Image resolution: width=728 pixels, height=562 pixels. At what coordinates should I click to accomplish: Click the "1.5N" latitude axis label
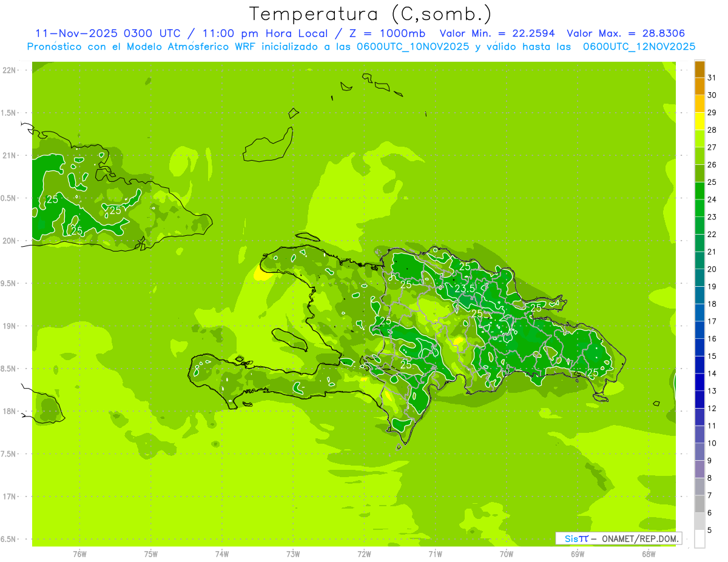(10, 113)
